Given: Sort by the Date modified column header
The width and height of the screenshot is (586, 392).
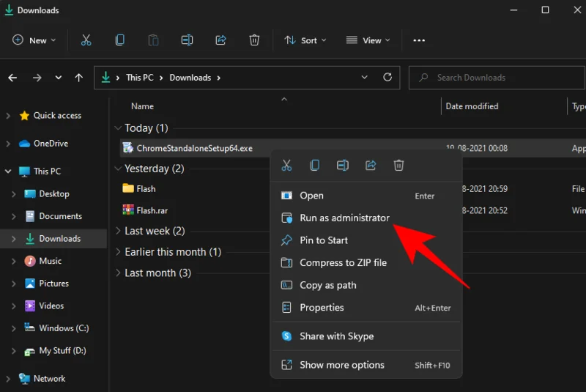Looking at the screenshot, I should click(472, 106).
